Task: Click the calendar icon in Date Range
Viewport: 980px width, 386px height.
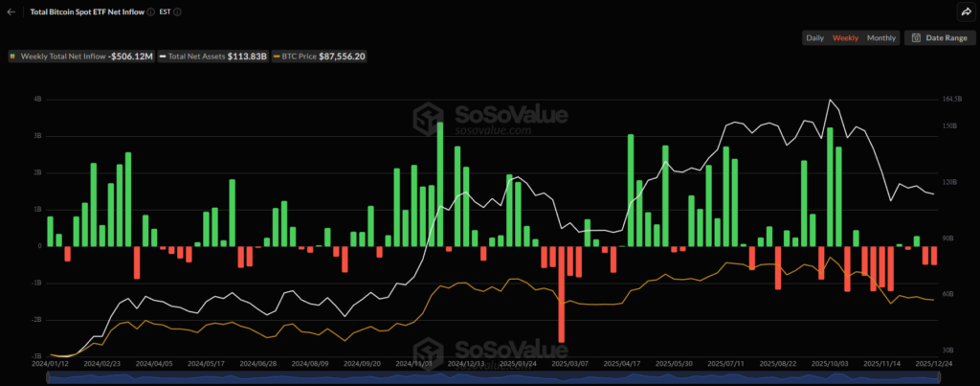Action: [x=916, y=37]
